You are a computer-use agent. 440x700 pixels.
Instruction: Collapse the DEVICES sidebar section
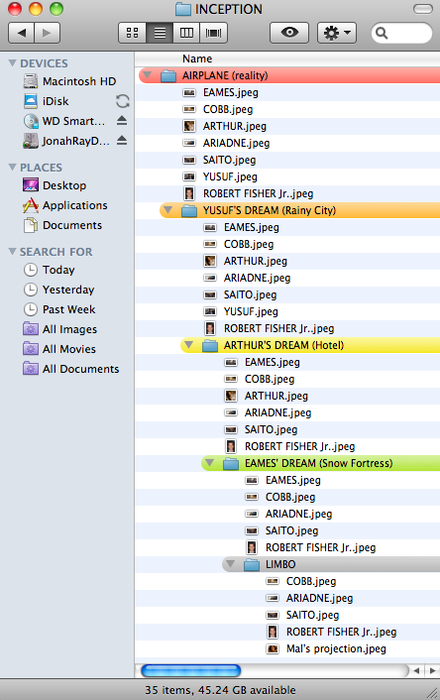pos(12,63)
